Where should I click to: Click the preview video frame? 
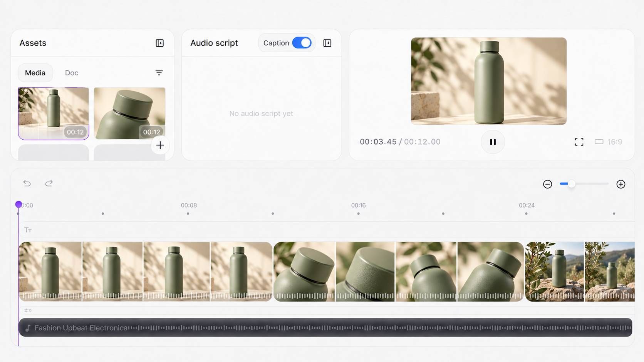point(489,81)
